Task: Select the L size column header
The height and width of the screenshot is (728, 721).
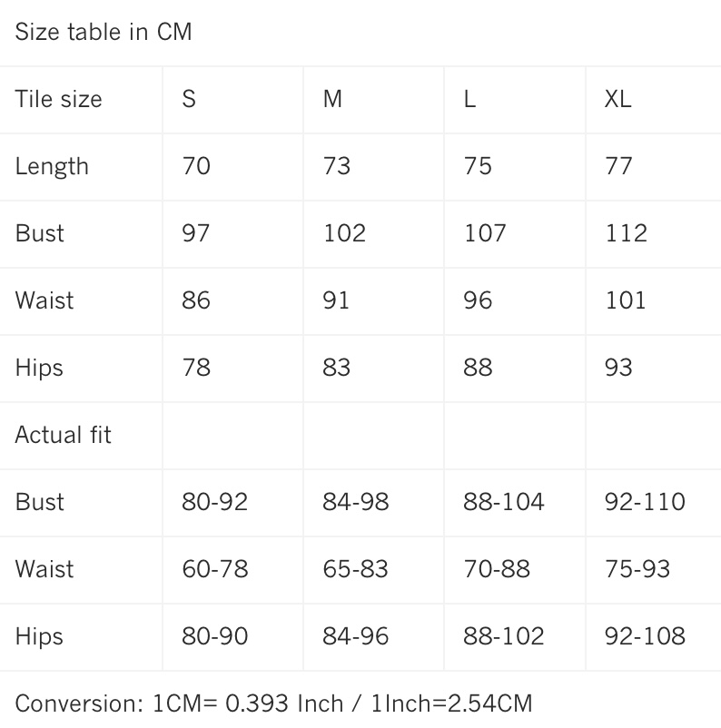Action: [x=469, y=99]
